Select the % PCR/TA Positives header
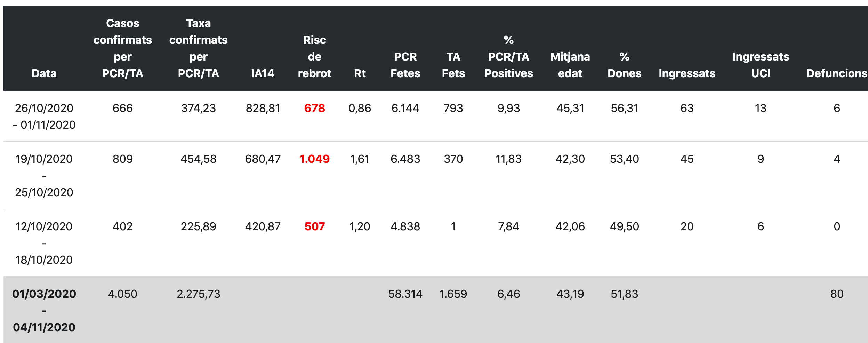 508,57
